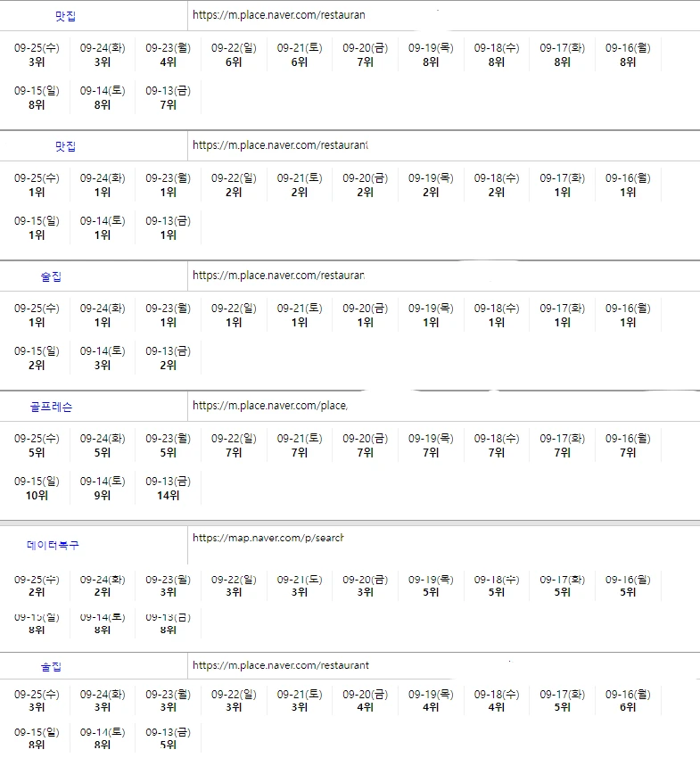
Task: Select the 09-20(금) cell ranked 4위
Action: point(365,701)
